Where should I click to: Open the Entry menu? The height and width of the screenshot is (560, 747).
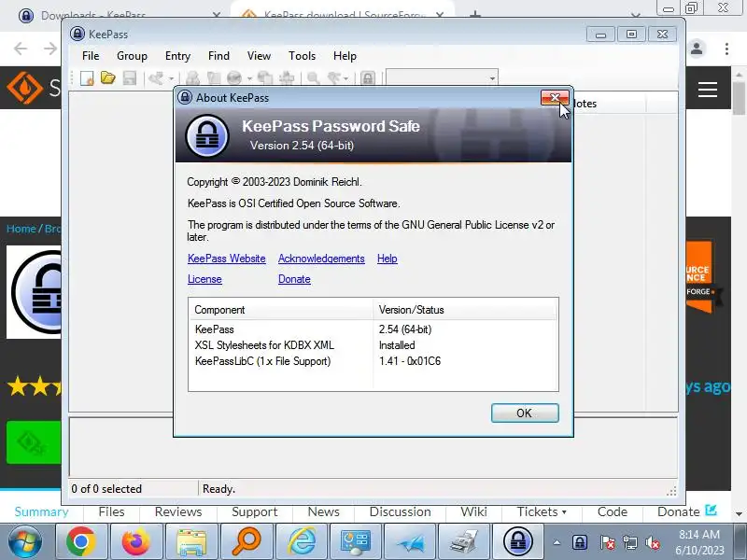[177, 56]
